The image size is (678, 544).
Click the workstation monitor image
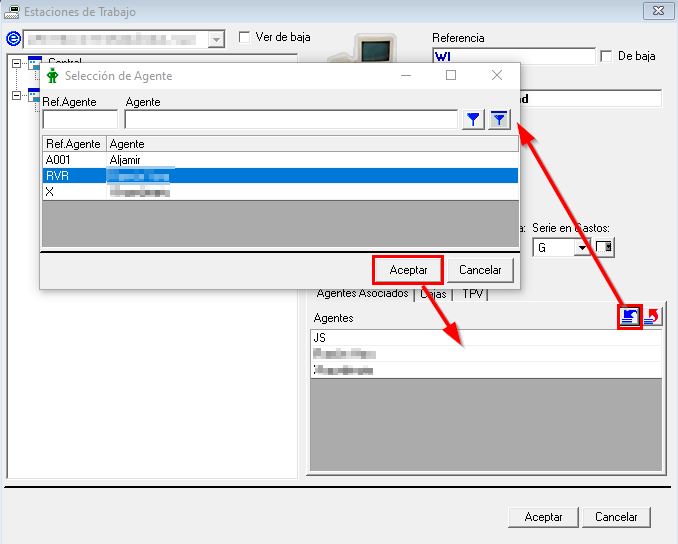click(x=374, y=50)
